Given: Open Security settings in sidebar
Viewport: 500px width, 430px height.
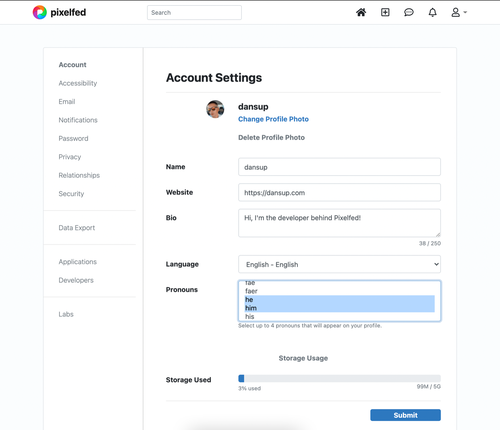Looking at the screenshot, I should [x=71, y=194].
